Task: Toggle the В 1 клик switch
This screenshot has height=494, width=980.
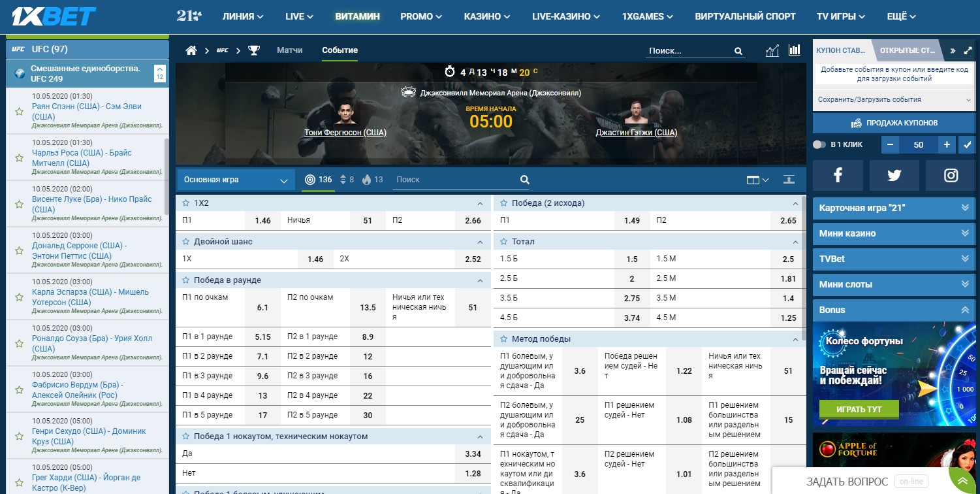Action: [x=819, y=144]
